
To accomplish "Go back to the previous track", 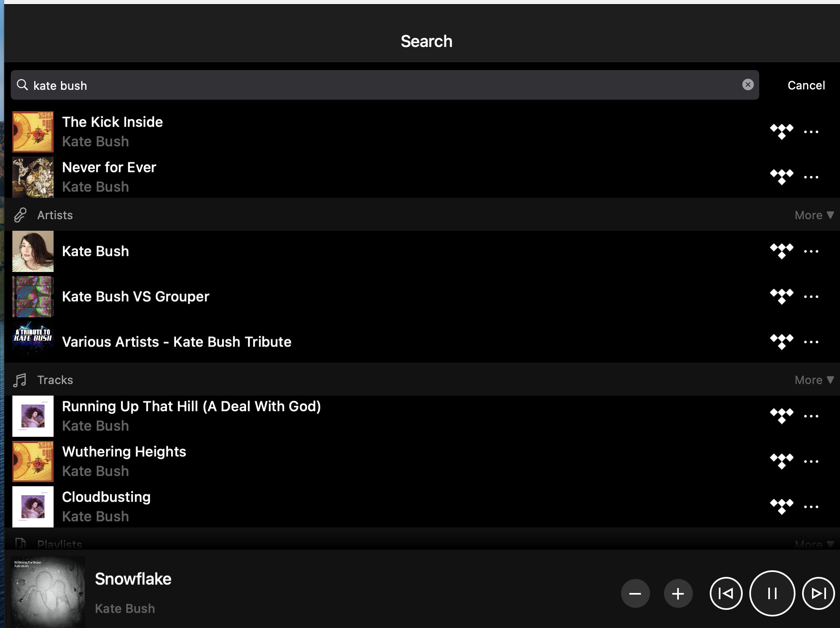I will pos(726,593).
